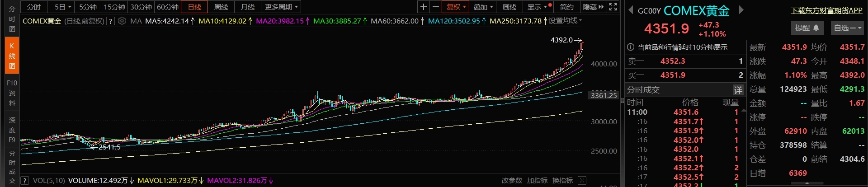The height and width of the screenshot is (187, 868).
Task: Select the 30分钟 period
Action: pyautogui.click(x=141, y=7)
